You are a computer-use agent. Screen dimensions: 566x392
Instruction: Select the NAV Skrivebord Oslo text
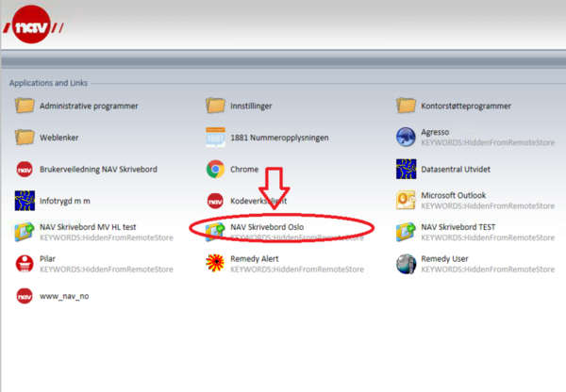267,227
